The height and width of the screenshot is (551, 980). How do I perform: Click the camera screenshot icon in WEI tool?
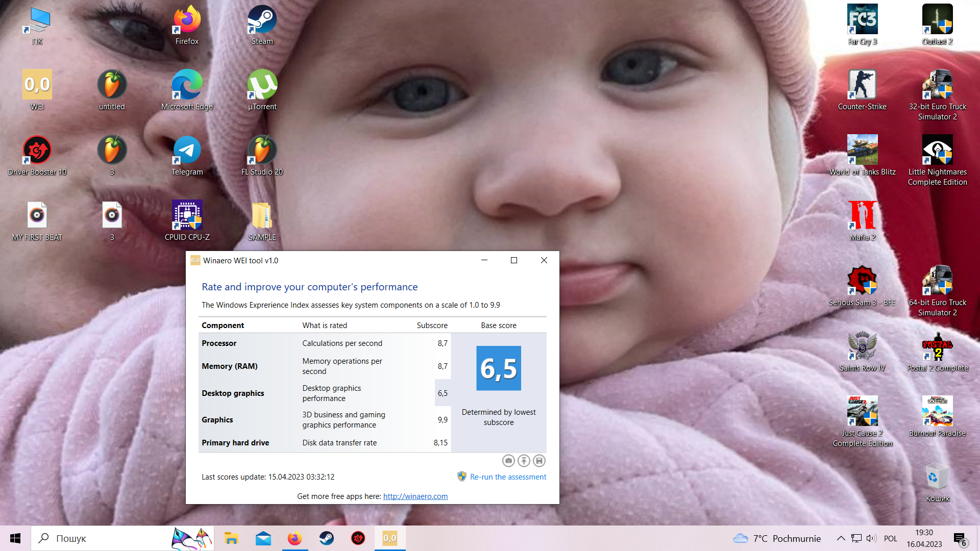point(508,461)
